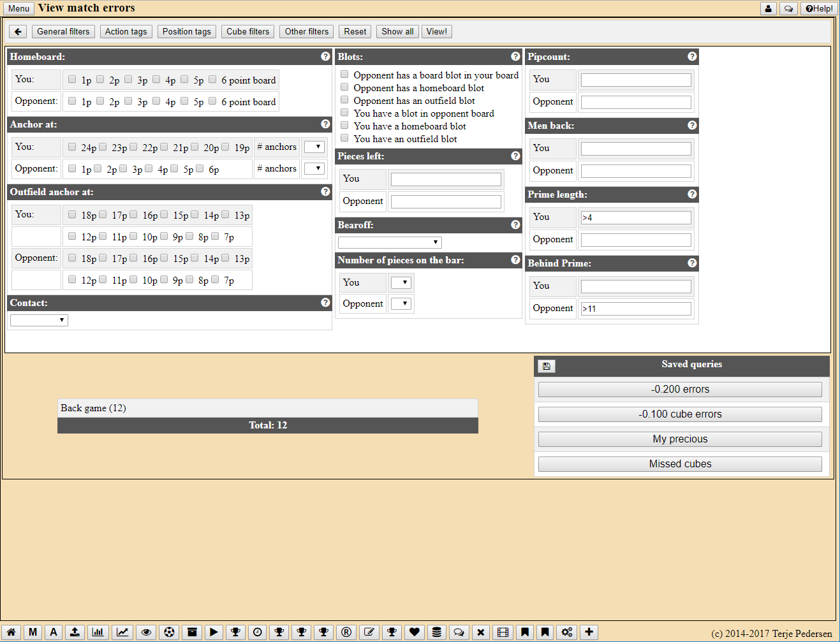Switch to General filters tab
840x642 pixels.
click(63, 32)
